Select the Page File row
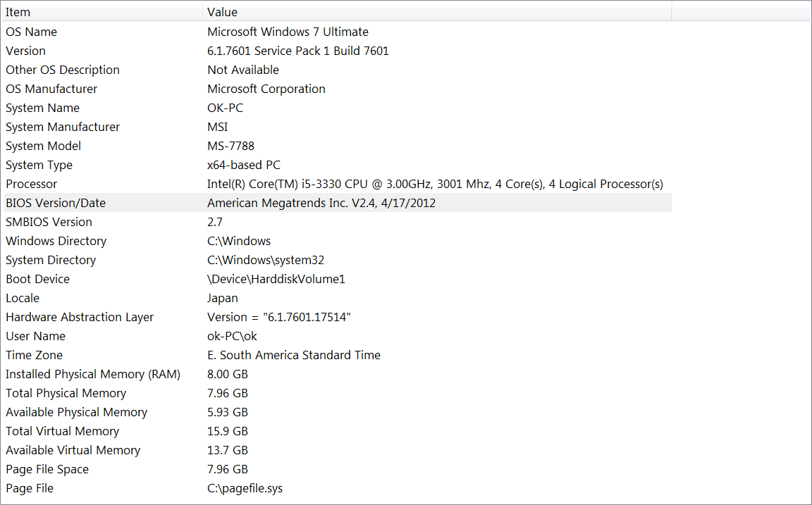This screenshot has width=812, height=505. [x=338, y=488]
